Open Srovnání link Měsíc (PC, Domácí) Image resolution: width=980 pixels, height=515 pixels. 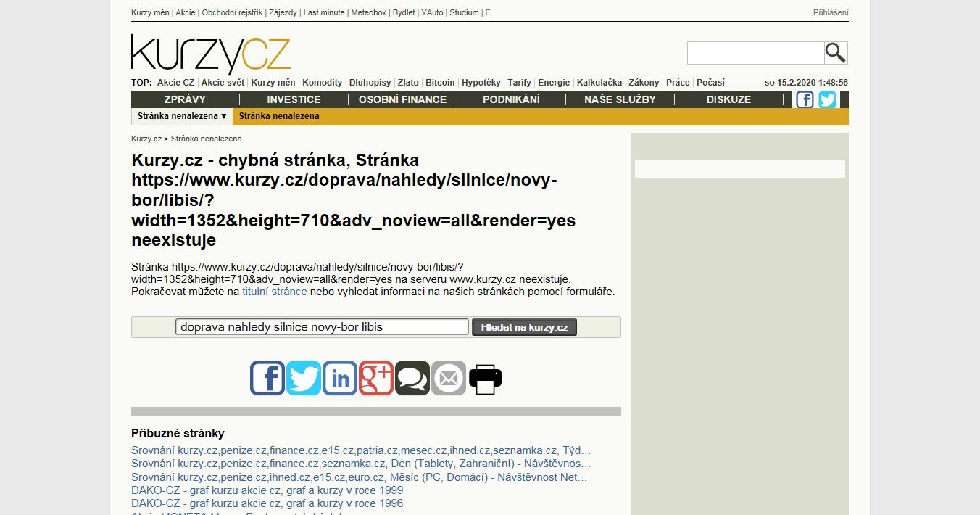(360, 477)
